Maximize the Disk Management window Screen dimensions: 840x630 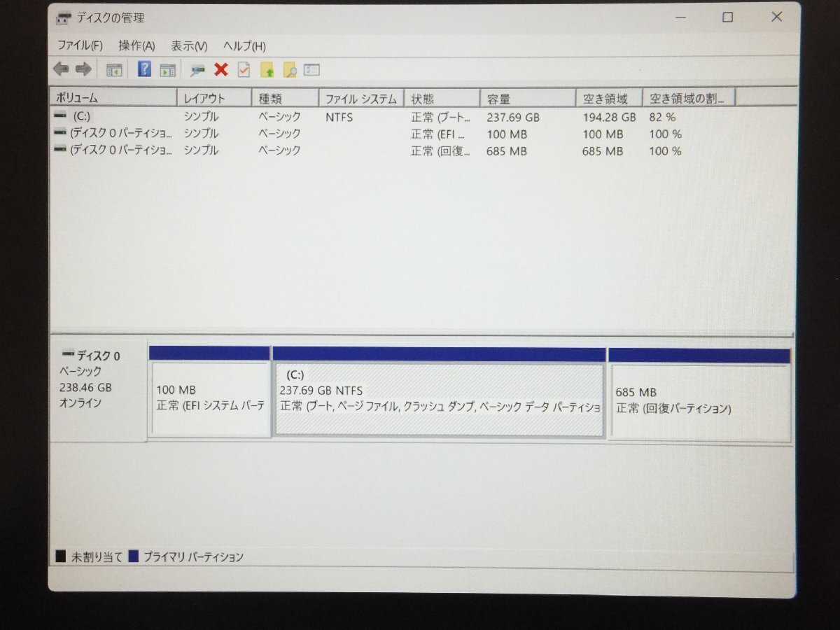click(x=728, y=17)
